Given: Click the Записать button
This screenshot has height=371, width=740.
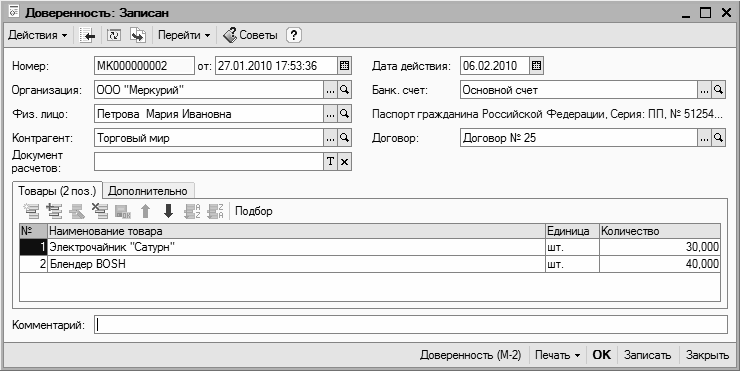Looking at the screenshot, I should coord(647,355).
